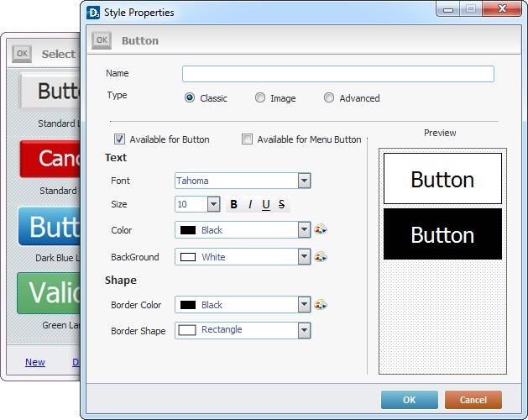Select the Standard gray Button style thumbnail
528x420 pixels.
click(x=50, y=91)
